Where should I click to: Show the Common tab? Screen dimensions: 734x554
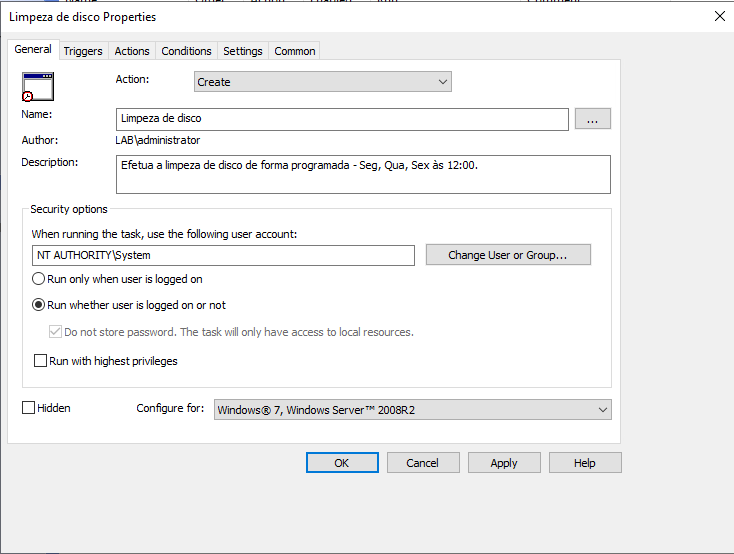pos(295,51)
